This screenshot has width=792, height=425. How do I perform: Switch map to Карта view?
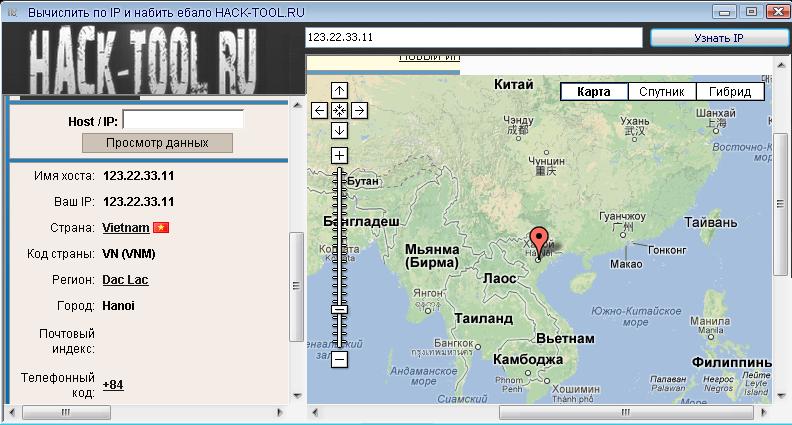pos(594,91)
